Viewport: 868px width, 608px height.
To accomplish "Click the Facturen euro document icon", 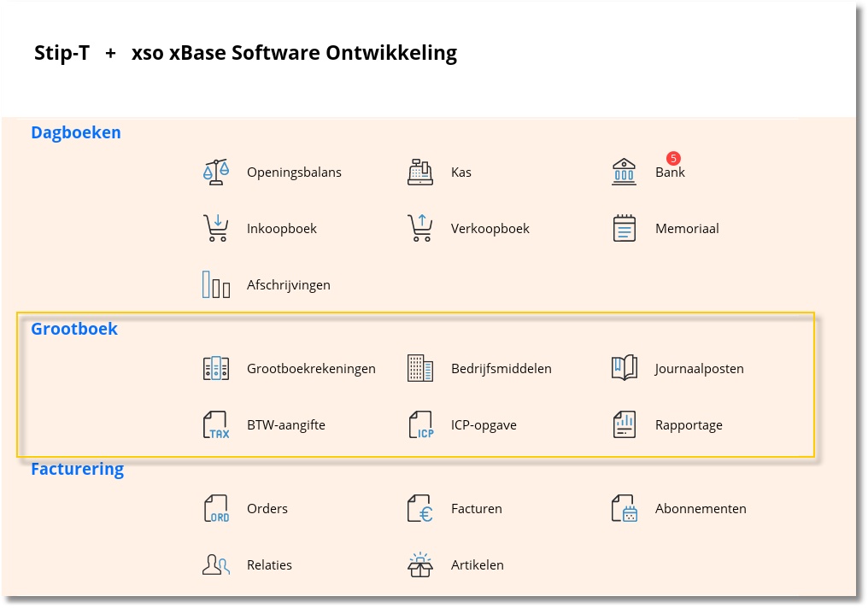I will 420,508.
